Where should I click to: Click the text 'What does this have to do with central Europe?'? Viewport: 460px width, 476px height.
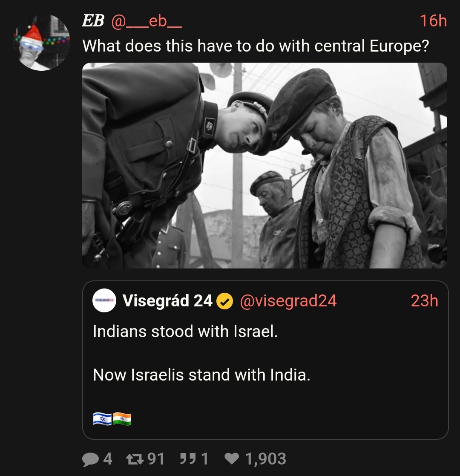pos(255,46)
